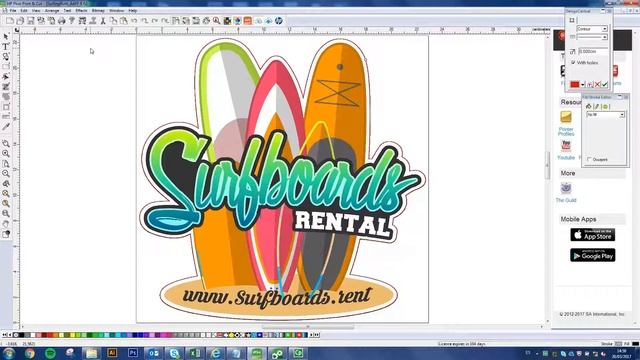640x360 pixels.
Task: Open the pen stroke tab in Fill/Stroke Editor
Action: [x=596, y=107]
